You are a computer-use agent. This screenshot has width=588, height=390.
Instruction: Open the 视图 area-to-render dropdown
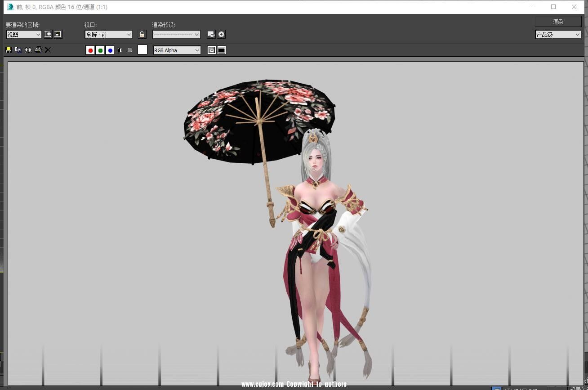point(23,34)
